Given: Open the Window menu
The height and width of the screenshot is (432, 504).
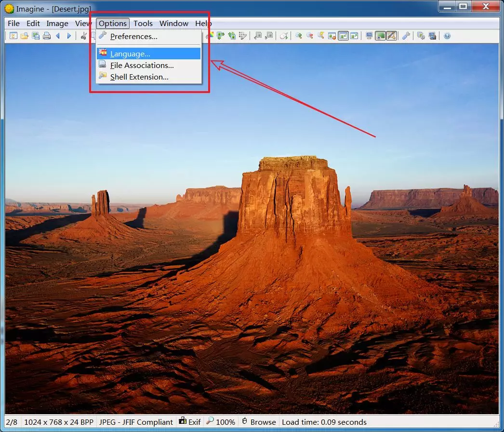Looking at the screenshot, I should [174, 24].
